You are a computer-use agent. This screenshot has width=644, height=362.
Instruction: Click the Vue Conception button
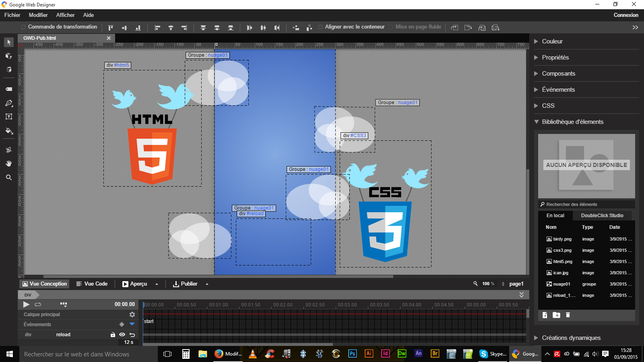pyautogui.click(x=45, y=284)
